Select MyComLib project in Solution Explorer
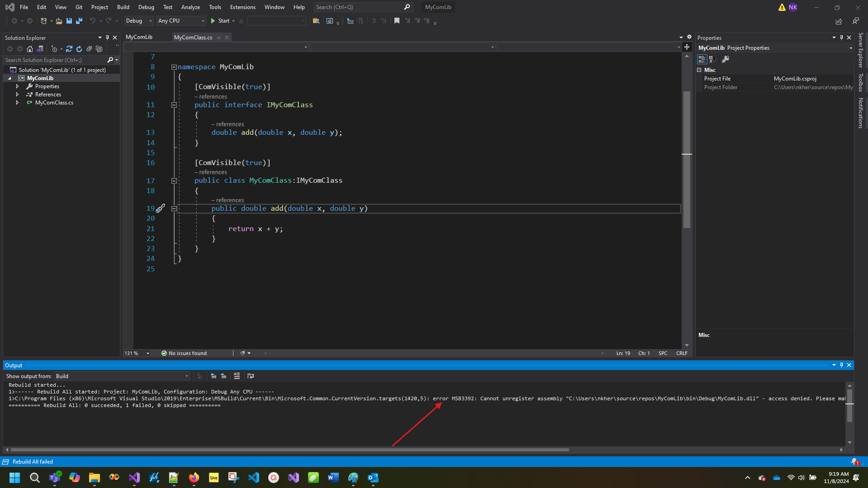868x488 pixels. (x=40, y=78)
